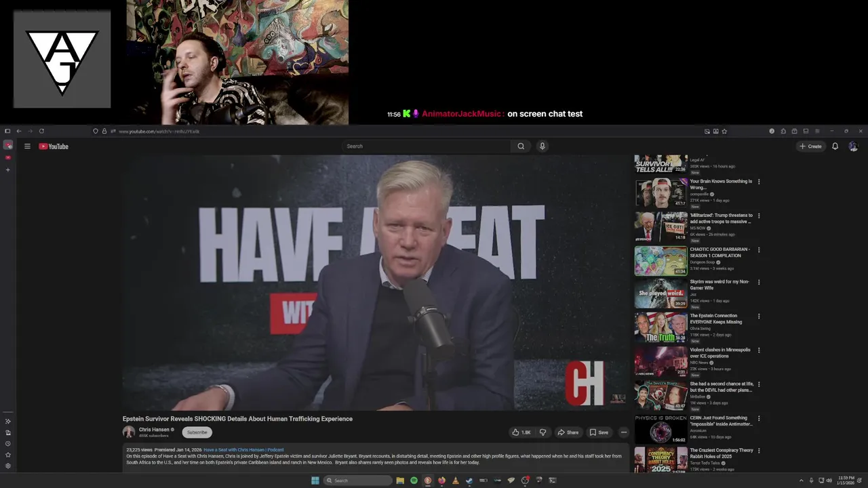Go to the YouTube home logo
Image resolution: width=868 pixels, height=488 pixels.
(x=54, y=146)
